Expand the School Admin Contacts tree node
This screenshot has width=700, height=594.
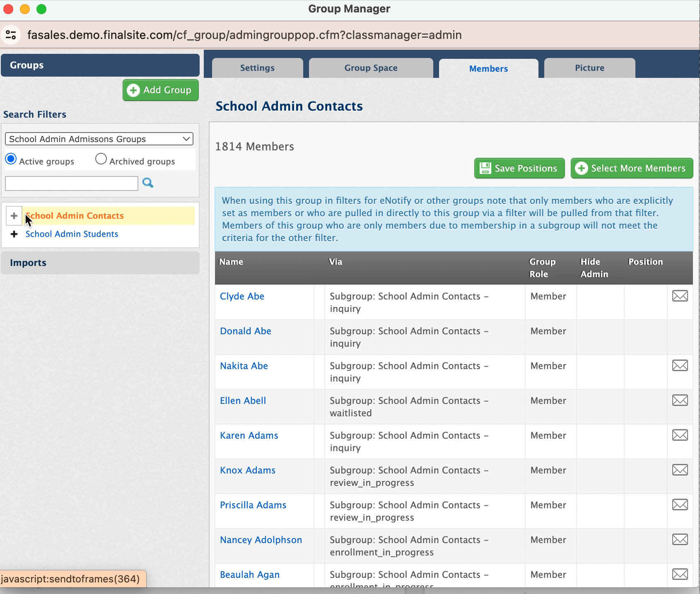pyautogui.click(x=14, y=216)
